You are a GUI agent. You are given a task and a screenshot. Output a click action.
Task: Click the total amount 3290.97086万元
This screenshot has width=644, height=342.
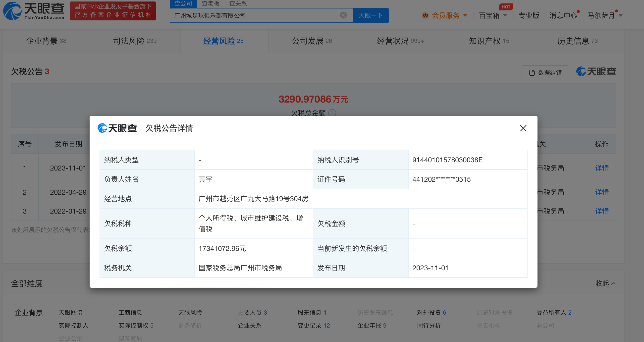(313, 99)
